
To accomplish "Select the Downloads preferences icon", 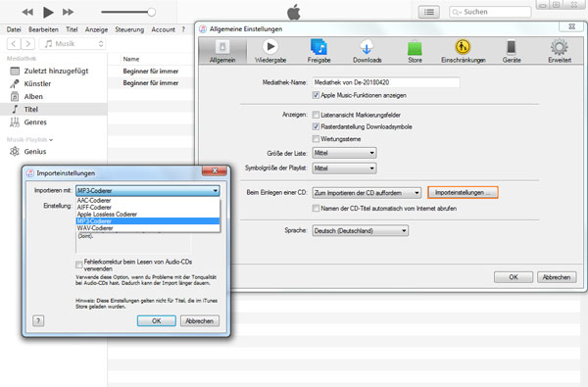I will [367, 47].
